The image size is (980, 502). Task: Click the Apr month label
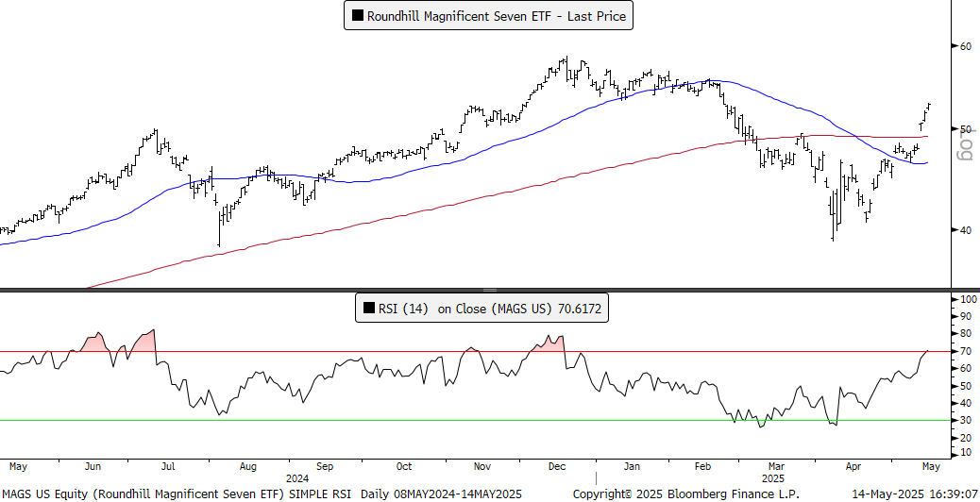point(853,466)
